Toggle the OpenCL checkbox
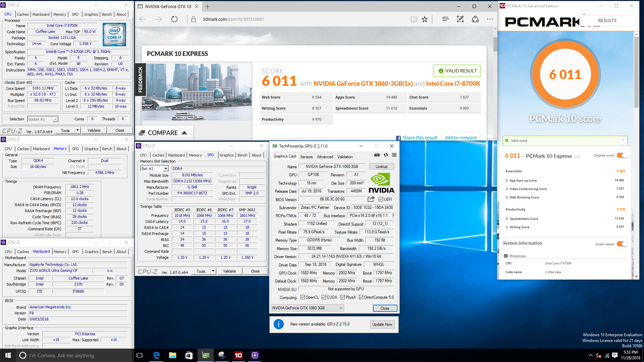 [303, 297]
